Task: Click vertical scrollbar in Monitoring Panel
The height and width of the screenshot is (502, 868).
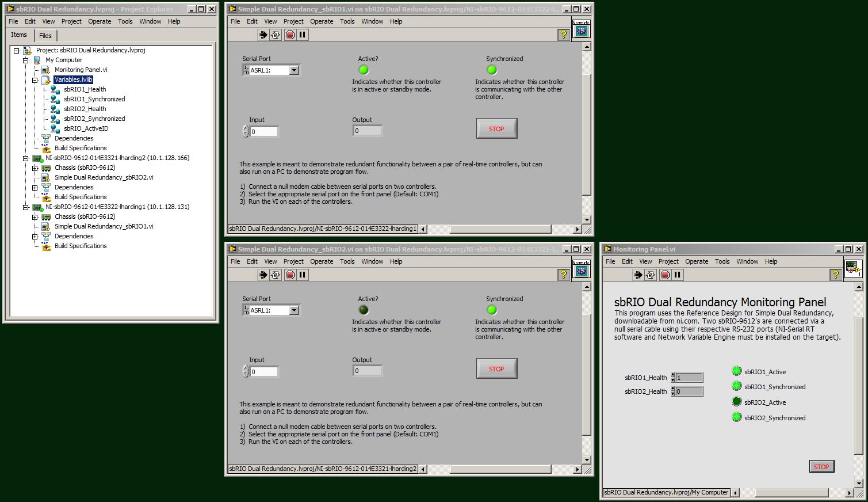Action: tap(859, 386)
